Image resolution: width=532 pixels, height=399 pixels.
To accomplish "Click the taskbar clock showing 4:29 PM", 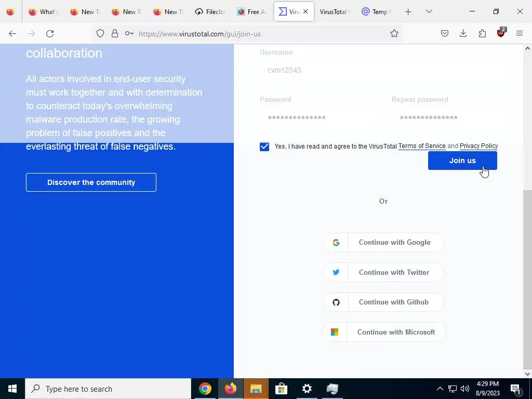I will tap(487, 389).
